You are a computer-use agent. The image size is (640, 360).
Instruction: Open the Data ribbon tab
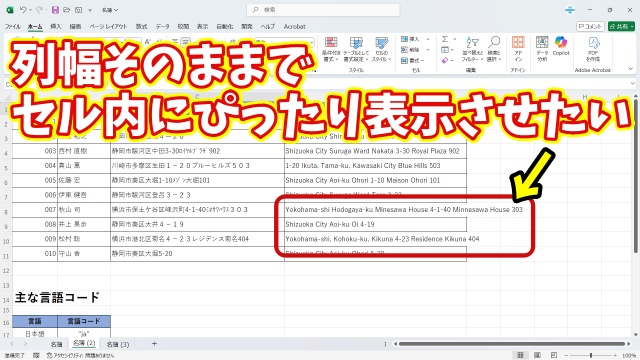point(162,26)
